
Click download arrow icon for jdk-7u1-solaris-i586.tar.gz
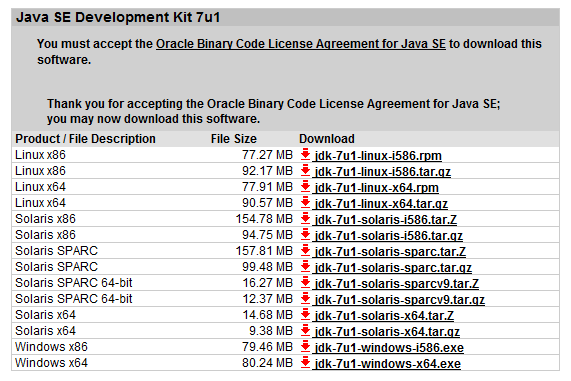(x=305, y=235)
